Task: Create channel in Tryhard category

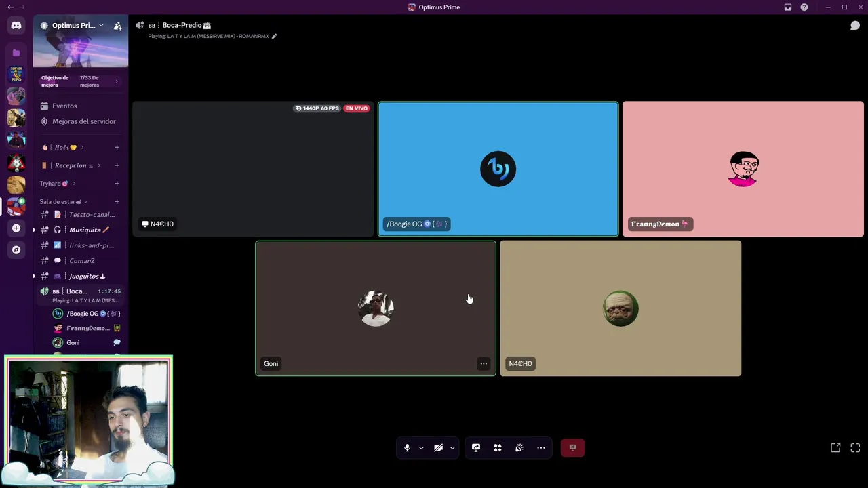Action: pyautogui.click(x=117, y=184)
